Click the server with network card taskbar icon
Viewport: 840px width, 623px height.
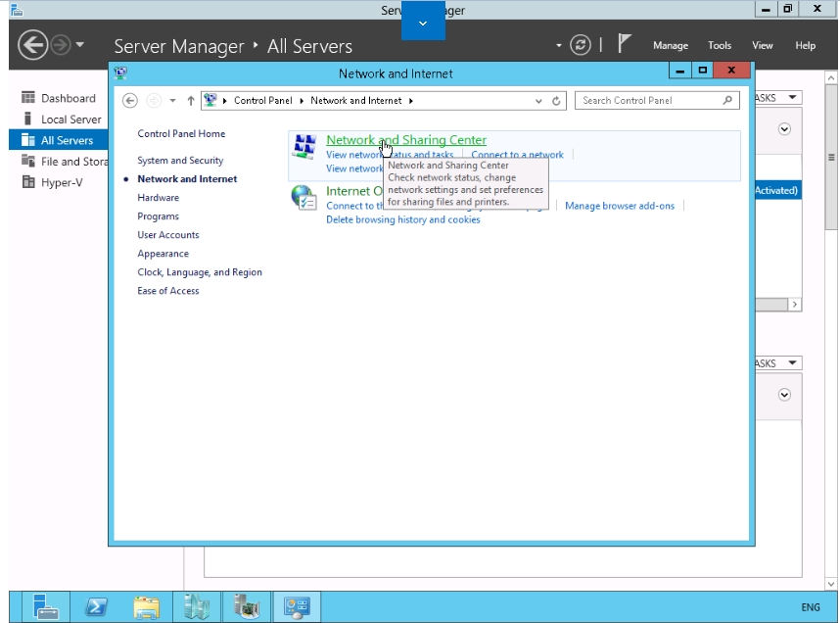pyautogui.click(x=247, y=606)
